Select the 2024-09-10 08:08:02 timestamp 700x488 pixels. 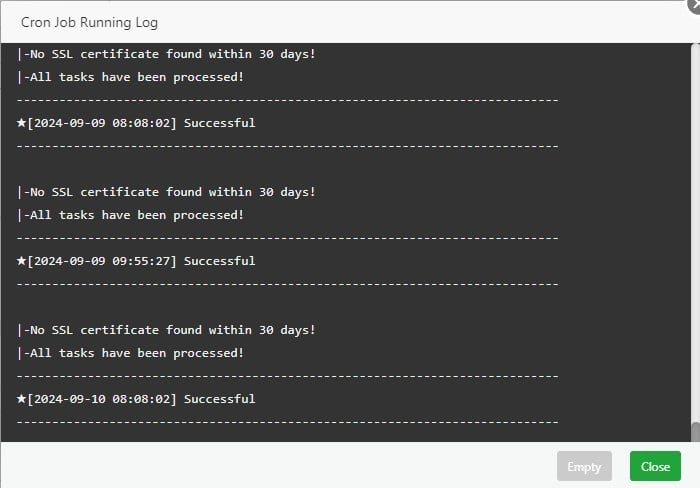pos(103,399)
